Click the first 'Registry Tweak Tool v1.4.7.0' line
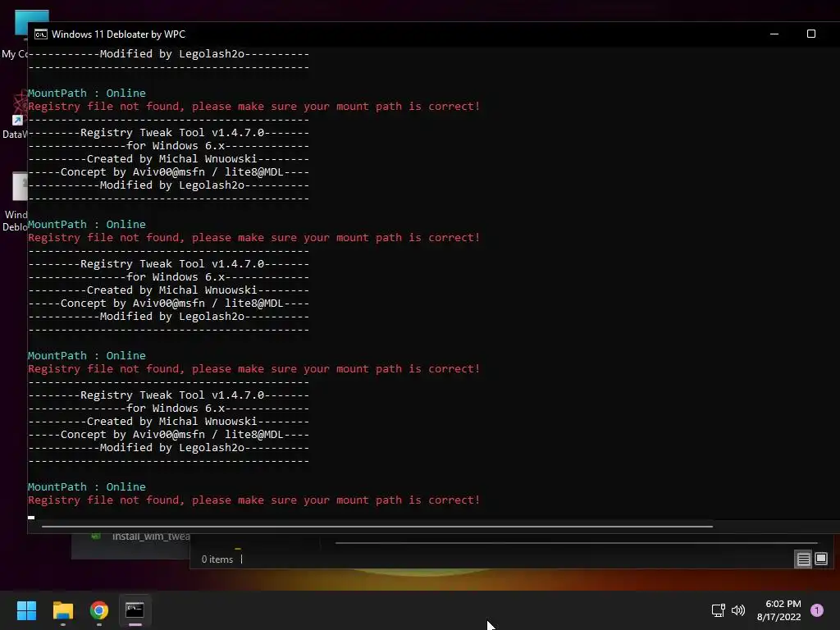The image size is (840, 630). point(172,133)
